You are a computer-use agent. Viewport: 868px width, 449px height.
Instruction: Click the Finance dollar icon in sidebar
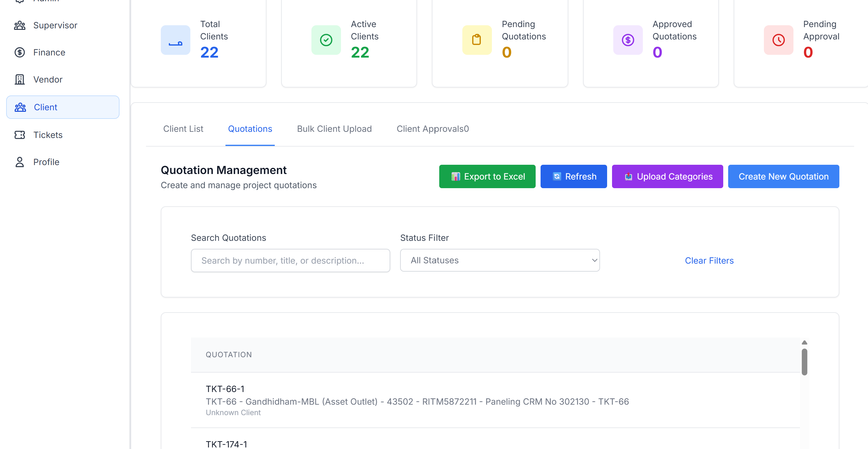pyautogui.click(x=19, y=53)
